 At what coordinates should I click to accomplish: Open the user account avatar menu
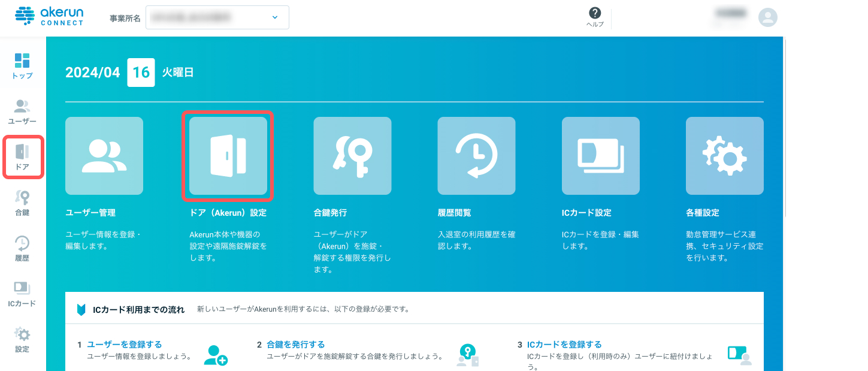(767, 17)
